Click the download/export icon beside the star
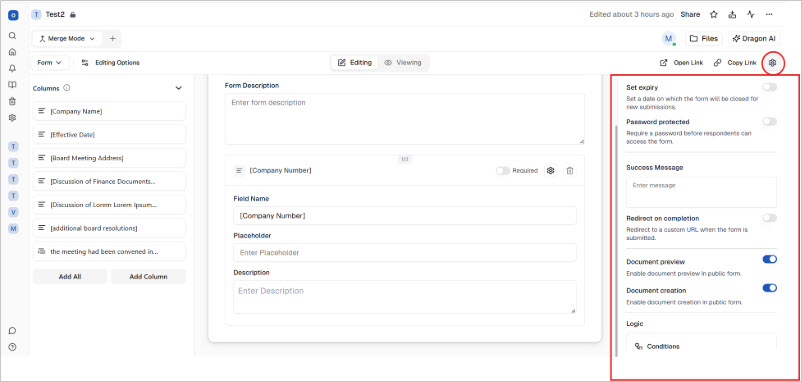The height and width of the screenshot is (382, 802). [732, 14]
